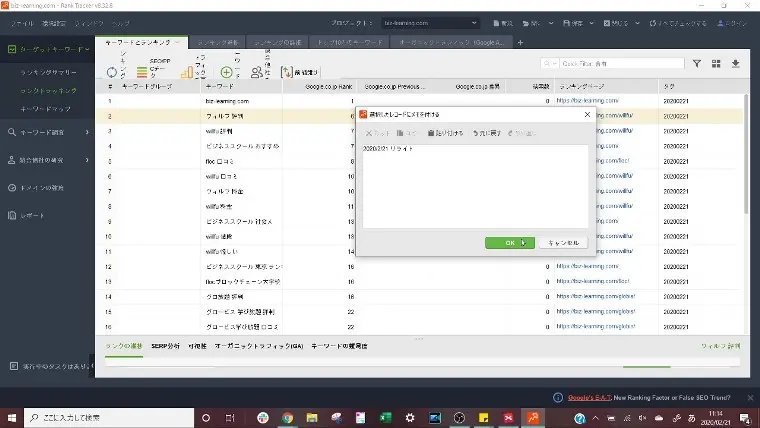The height and width of the screenshot is (428, 760).
Task: Expand the Competitor Research sidebar section
Action: click(x=48, y=160)
